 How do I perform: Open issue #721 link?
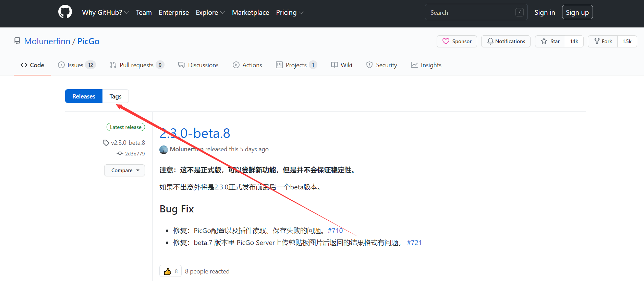[414, 243]
